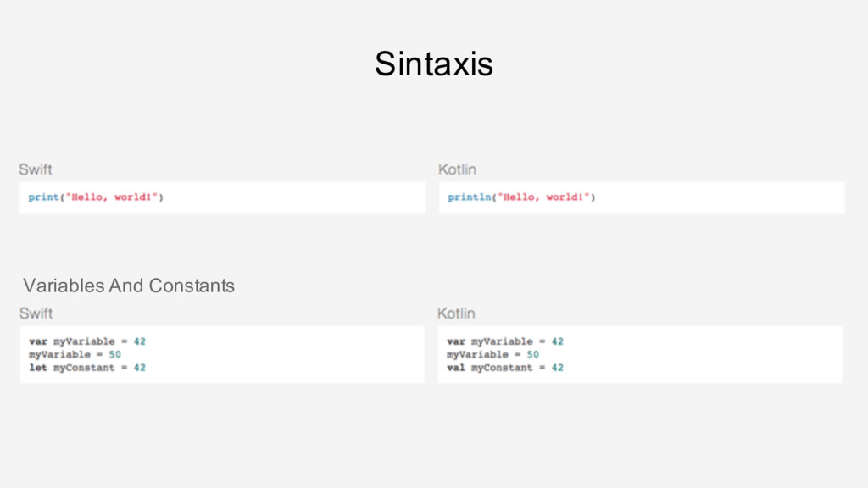
Task: Click the print keyword in the Swift code
Action: [x=44, y=197]
